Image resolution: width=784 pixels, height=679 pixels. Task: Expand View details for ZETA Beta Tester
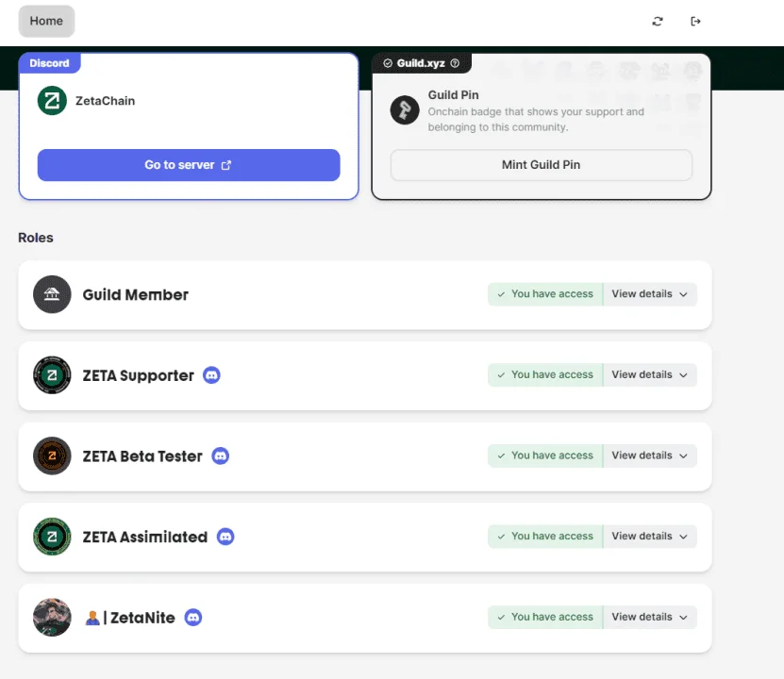649,455
